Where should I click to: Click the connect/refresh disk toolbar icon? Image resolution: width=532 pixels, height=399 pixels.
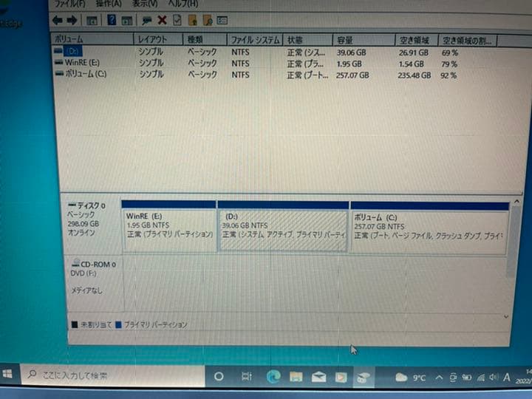tap(146, 21)
